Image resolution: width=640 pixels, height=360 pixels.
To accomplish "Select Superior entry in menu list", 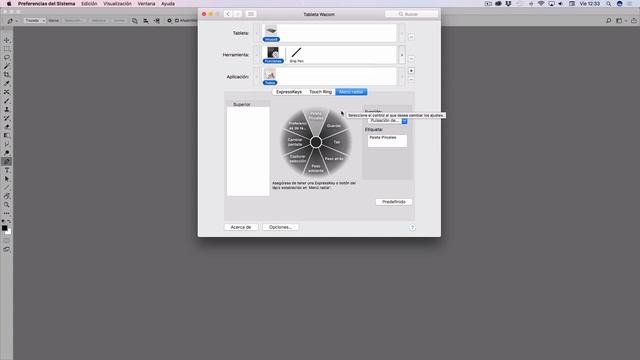I will click(x=242, y=104).
